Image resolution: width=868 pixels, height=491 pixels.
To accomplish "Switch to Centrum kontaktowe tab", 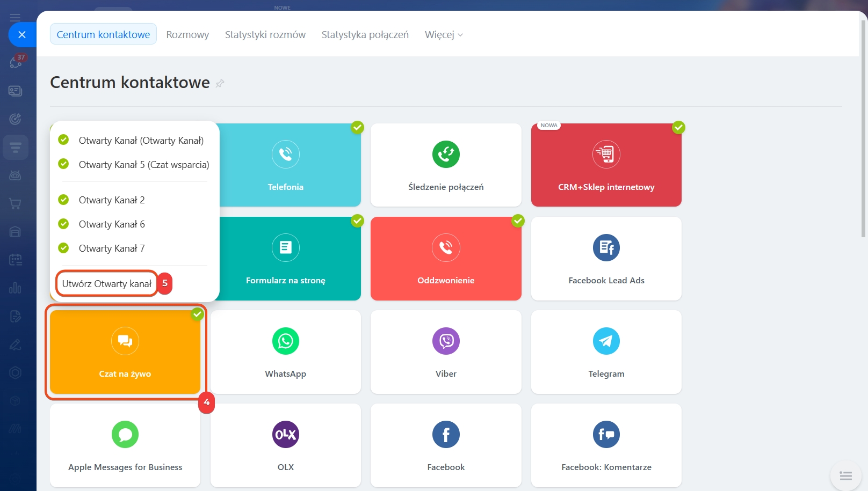I will tap(103, 34).
